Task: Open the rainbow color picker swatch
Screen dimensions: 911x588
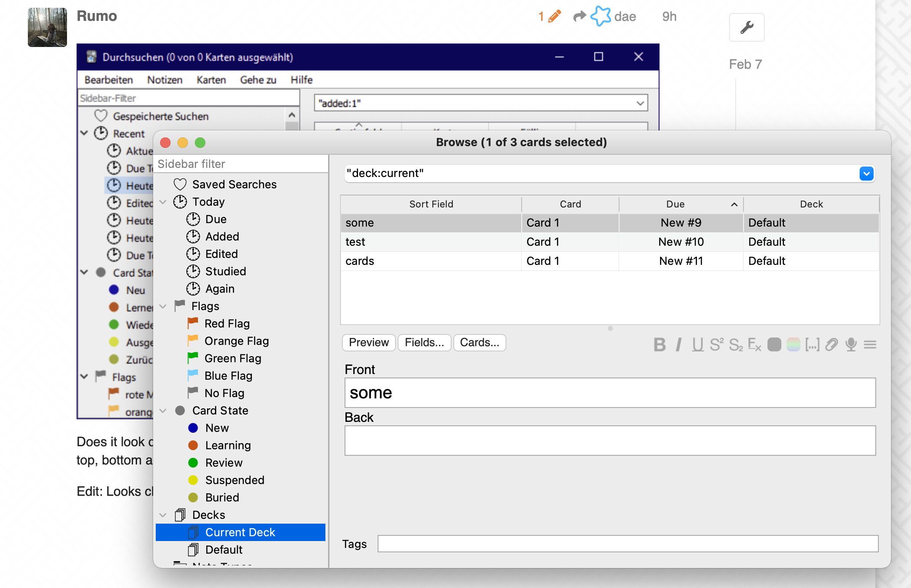Action: tap(793, 344)
